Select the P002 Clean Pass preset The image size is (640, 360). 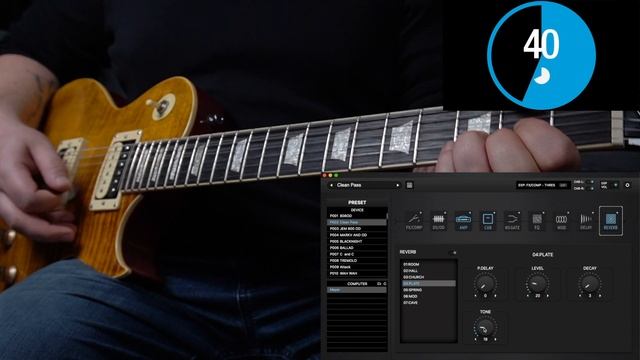(357, 222)
